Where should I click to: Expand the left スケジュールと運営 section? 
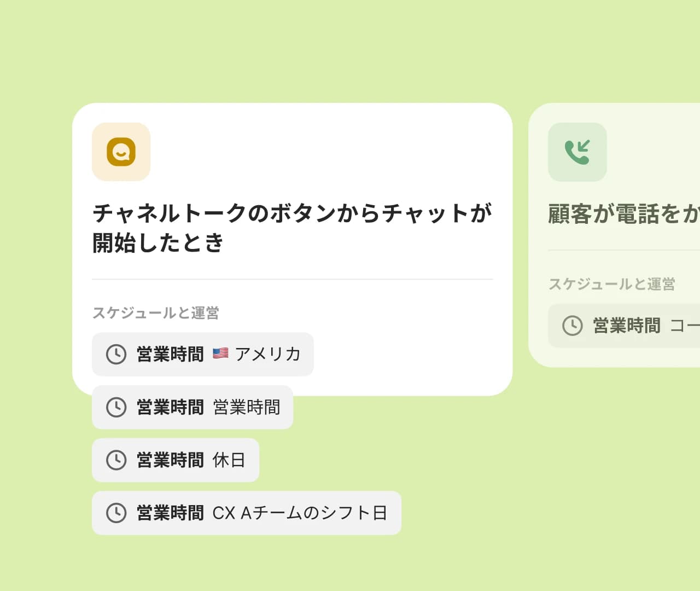155,312
